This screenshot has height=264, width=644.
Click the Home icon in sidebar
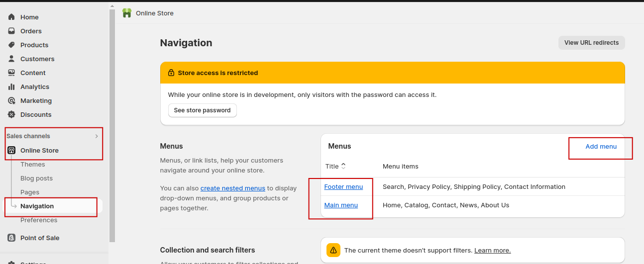(11, 17)
